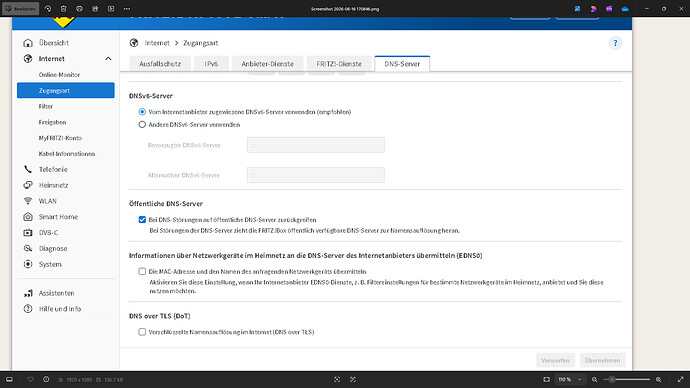Image resolution: width=690 pixels, height=388 pixels.
Task: Open Filter in the sidebar
Action: point(46,106)
